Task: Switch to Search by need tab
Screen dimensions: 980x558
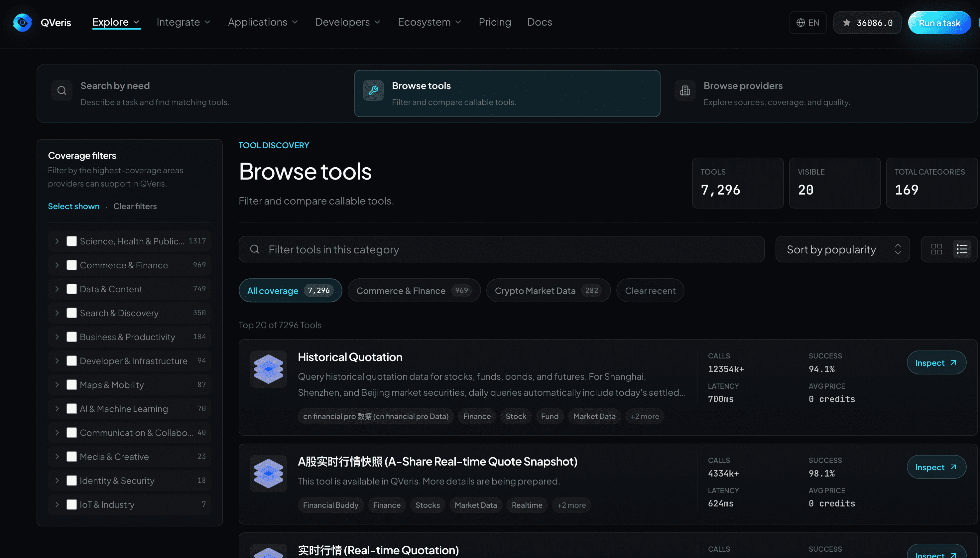Action: pos(195,93)
